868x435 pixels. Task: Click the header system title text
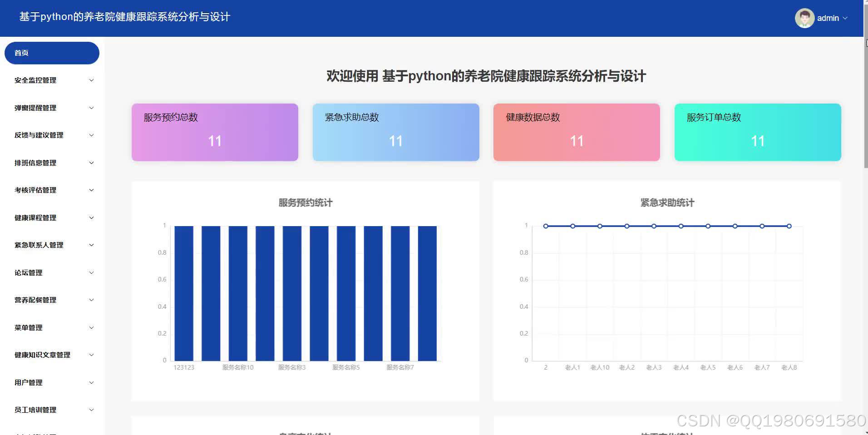(x=125, y=17)
